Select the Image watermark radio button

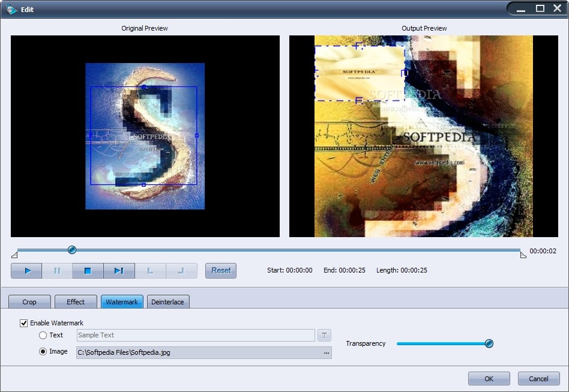[43, 351]
